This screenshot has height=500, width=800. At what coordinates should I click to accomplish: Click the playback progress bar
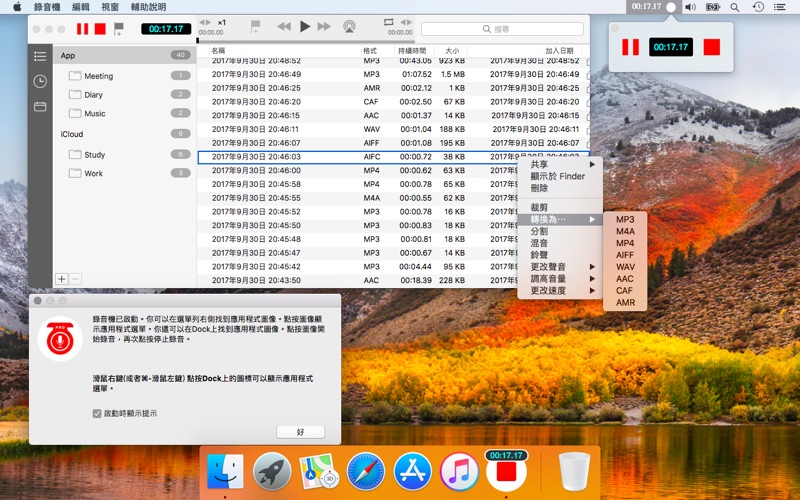pos(305,40)
